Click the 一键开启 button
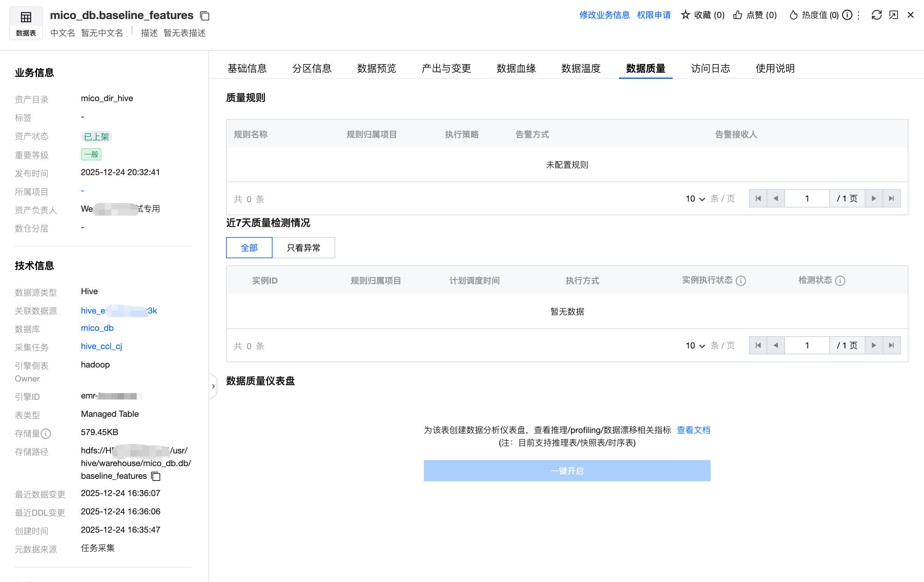The image size is (924, 582). point(567,471)
